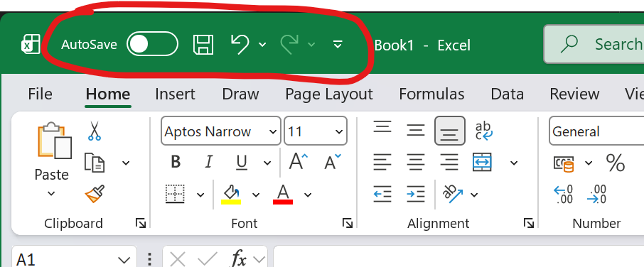The image size is (644, 267).
Task: Open Clipboard group dialog launcher
Action: 141,223
